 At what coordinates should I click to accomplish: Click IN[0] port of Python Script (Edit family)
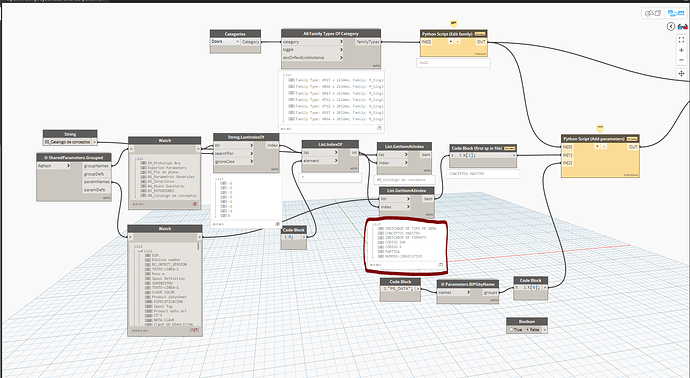point(426,42)
